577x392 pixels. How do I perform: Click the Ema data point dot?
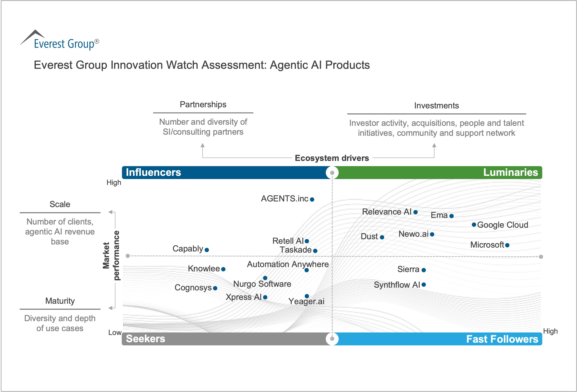pyautogui.click(x=452, y=216)
